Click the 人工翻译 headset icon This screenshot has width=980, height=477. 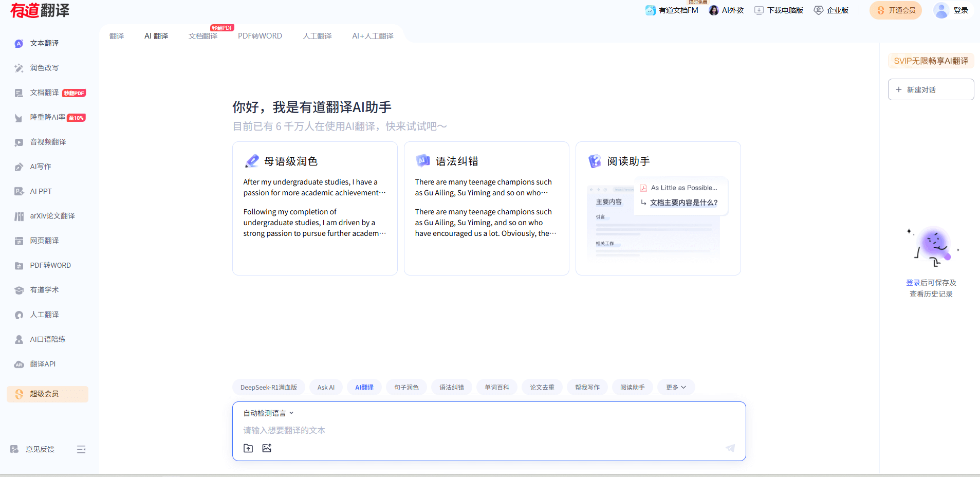pyautogui.click(x=19, y=315)
